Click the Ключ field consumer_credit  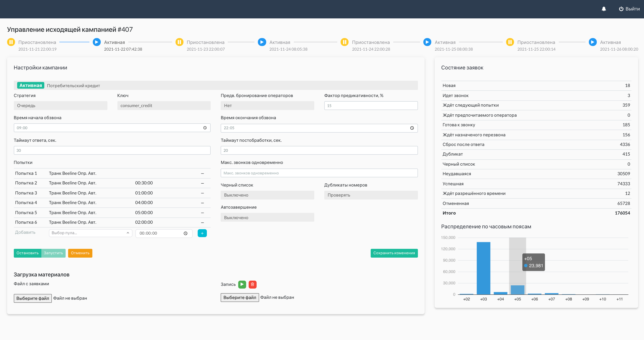[164, 106]
